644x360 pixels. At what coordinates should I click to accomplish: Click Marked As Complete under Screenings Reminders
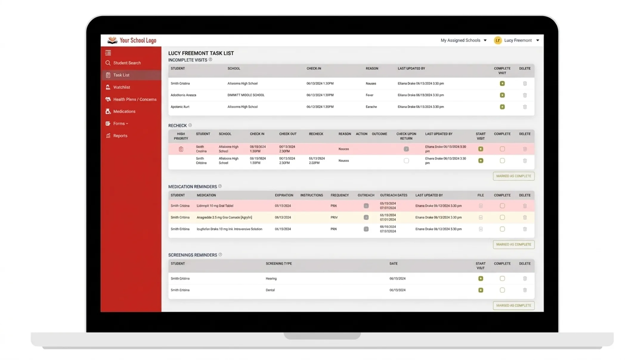513,306
